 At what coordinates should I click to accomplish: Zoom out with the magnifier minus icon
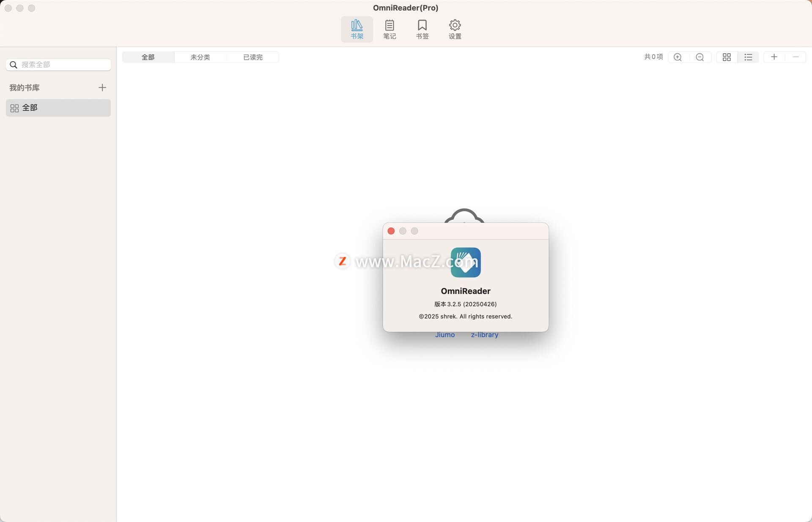coord(700,57)
